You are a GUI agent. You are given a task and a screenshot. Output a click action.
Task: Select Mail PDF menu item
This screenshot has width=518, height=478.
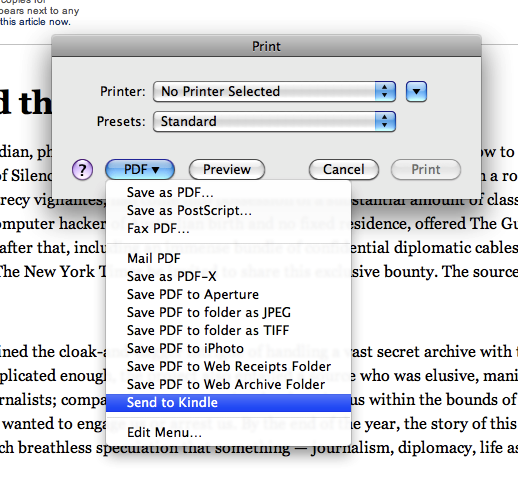click(x=228, y=258)
